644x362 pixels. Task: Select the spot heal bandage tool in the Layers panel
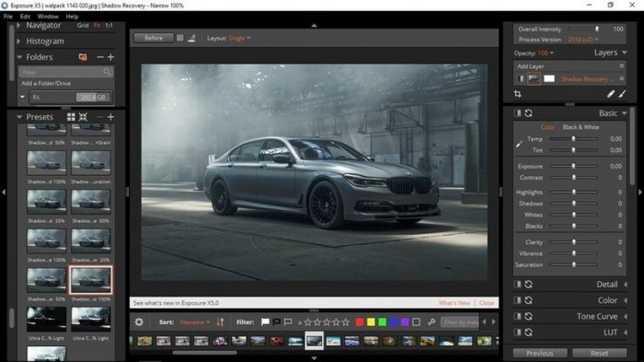coord(611,94)
